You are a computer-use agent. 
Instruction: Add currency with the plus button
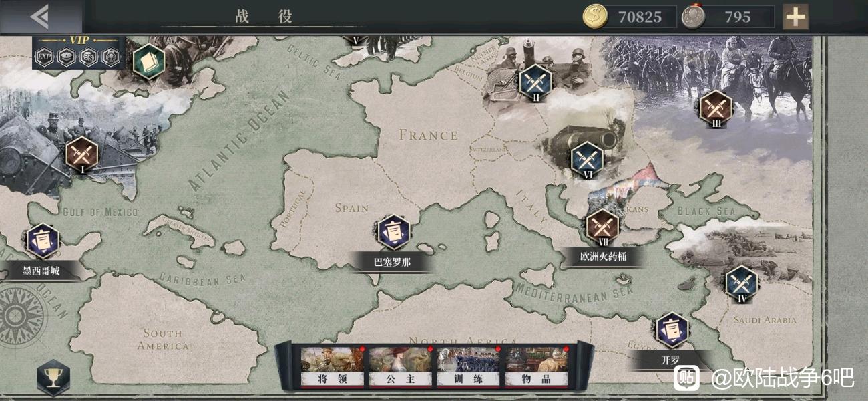[x=795, y=17]
